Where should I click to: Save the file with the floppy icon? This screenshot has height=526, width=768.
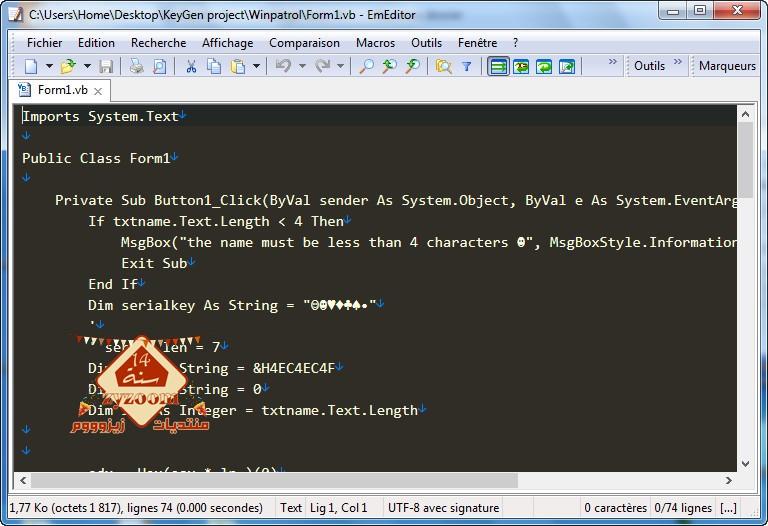click(106, 66)
